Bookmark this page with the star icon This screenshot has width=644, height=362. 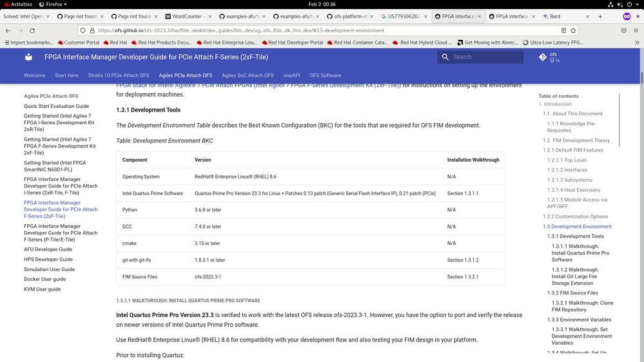click(x=573, y=30)
